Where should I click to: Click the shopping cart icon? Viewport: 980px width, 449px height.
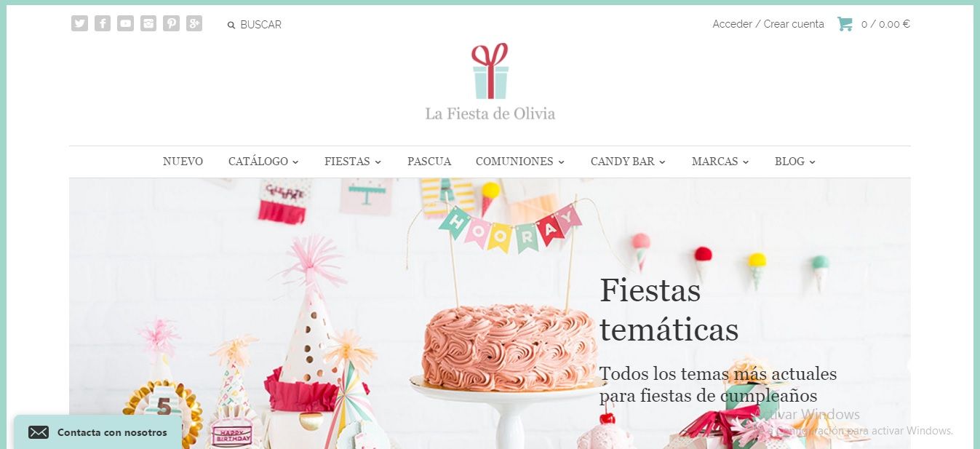(845, 24)
